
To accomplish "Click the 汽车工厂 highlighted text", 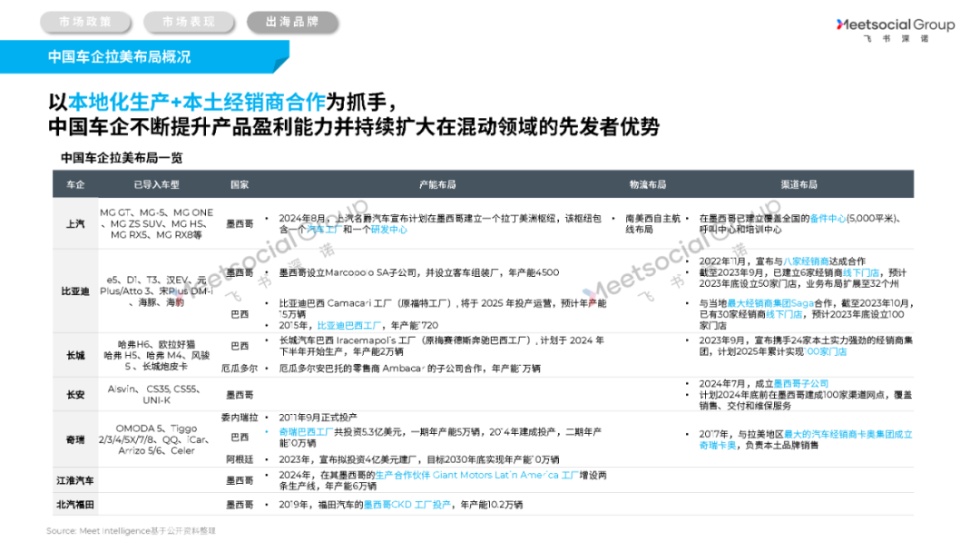I will pyautogui.click(x=323, y=230).
